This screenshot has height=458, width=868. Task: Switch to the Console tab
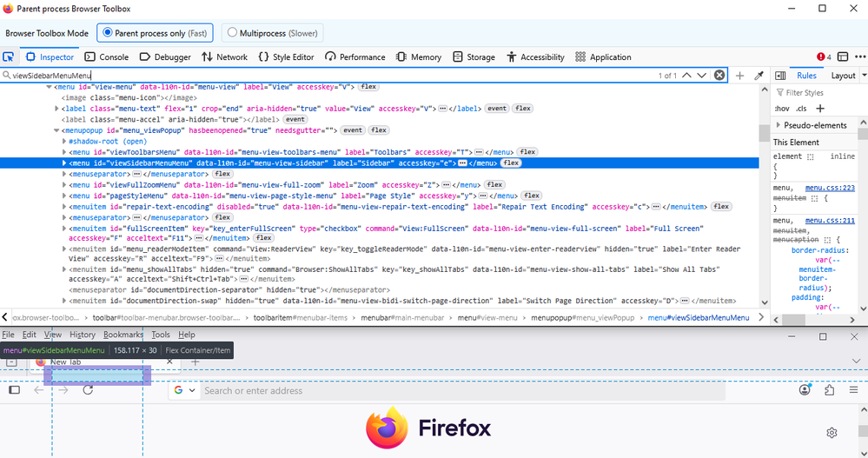point(107,57)
